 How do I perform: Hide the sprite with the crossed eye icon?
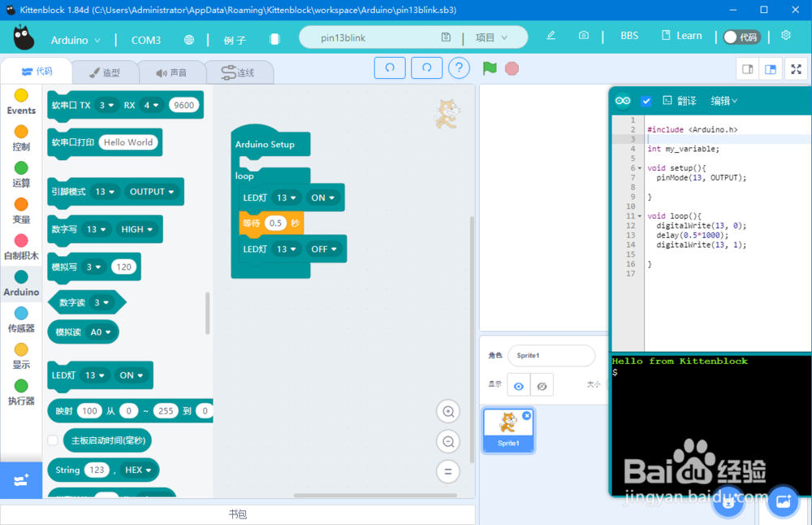542,385
